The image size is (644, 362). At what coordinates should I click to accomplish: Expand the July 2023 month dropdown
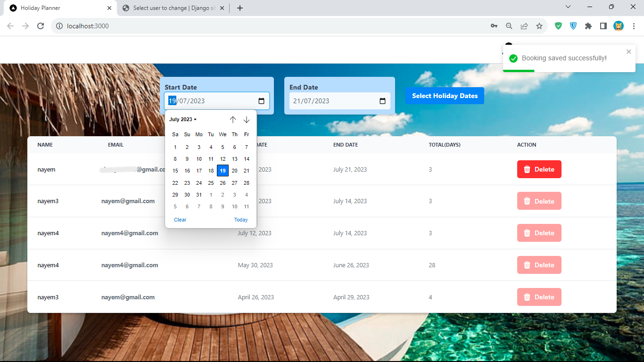[183, 120]
